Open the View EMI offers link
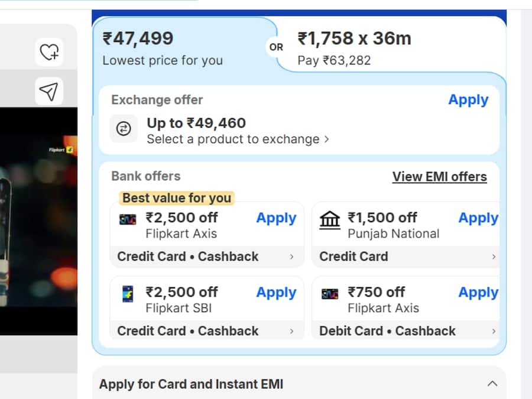 point(439,177)
